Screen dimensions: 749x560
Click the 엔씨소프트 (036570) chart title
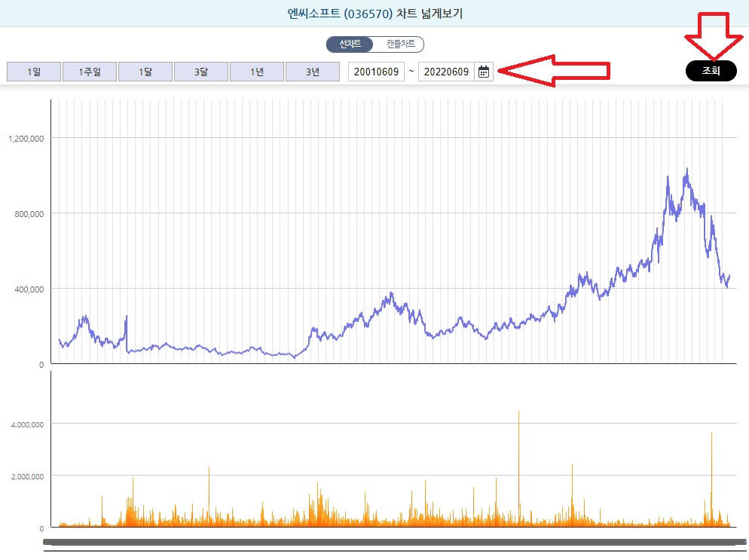(374, 13)
